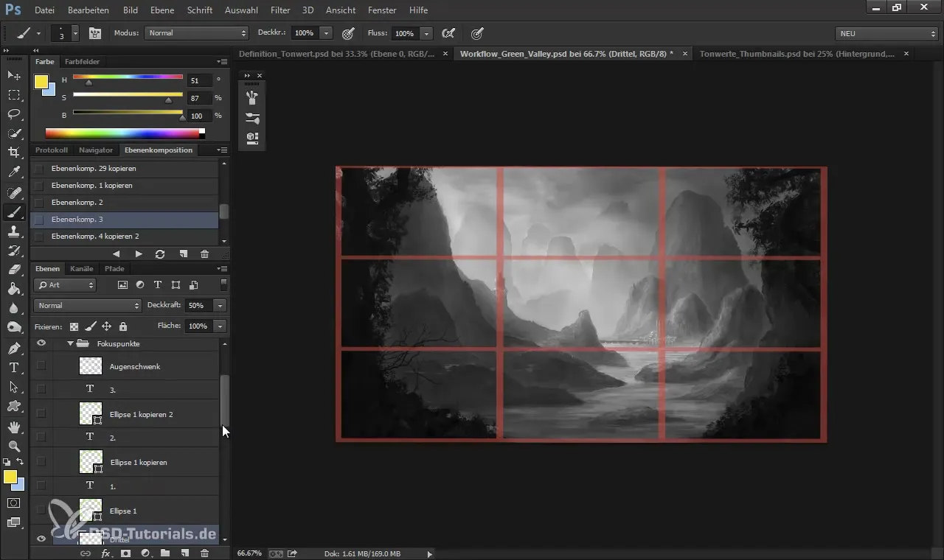
Task: Toggle visibility of Fokuspunkte group
Action: tap(41, 343)
